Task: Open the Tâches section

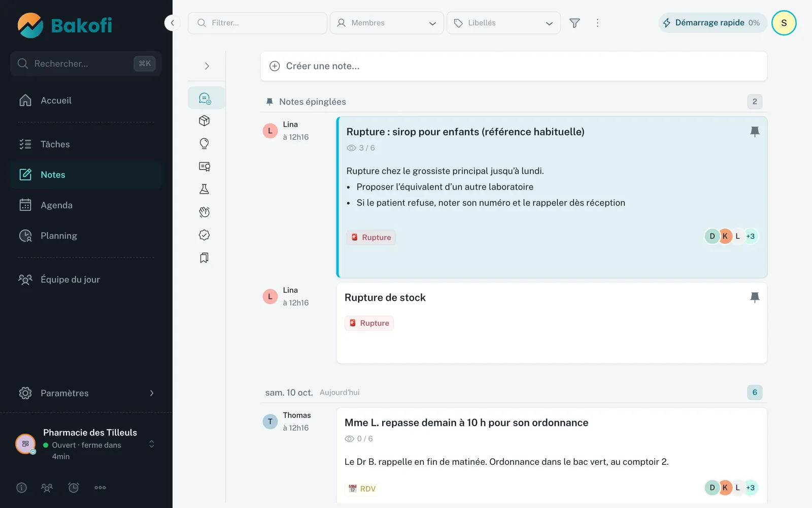Action: 86,144
